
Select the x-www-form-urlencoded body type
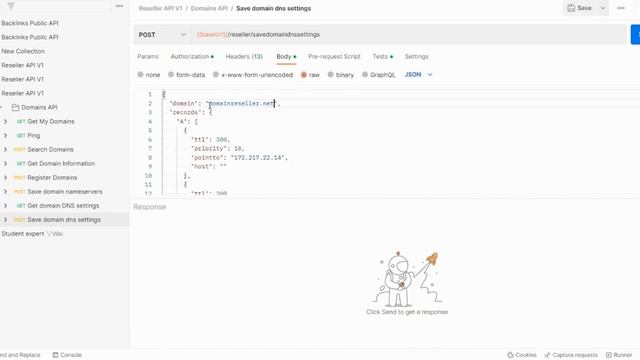pyautogui.click(x=253, y=75)
